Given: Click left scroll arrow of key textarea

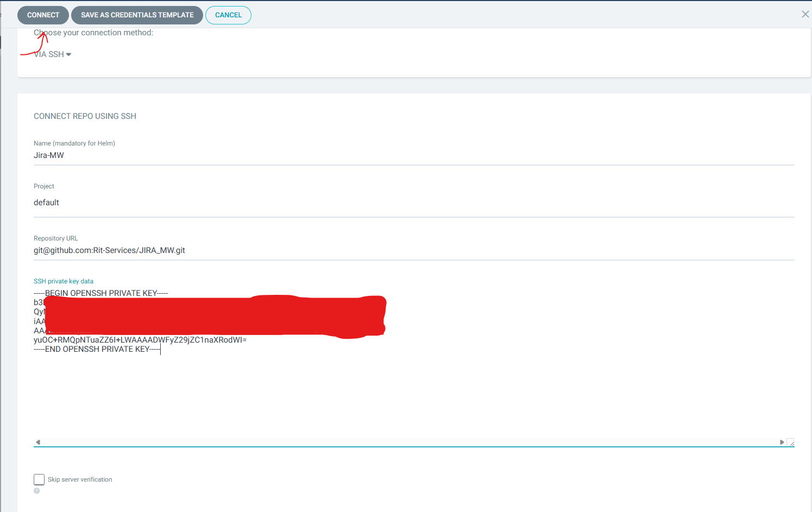Looking at the screenshot, I should tap(37, 442).
